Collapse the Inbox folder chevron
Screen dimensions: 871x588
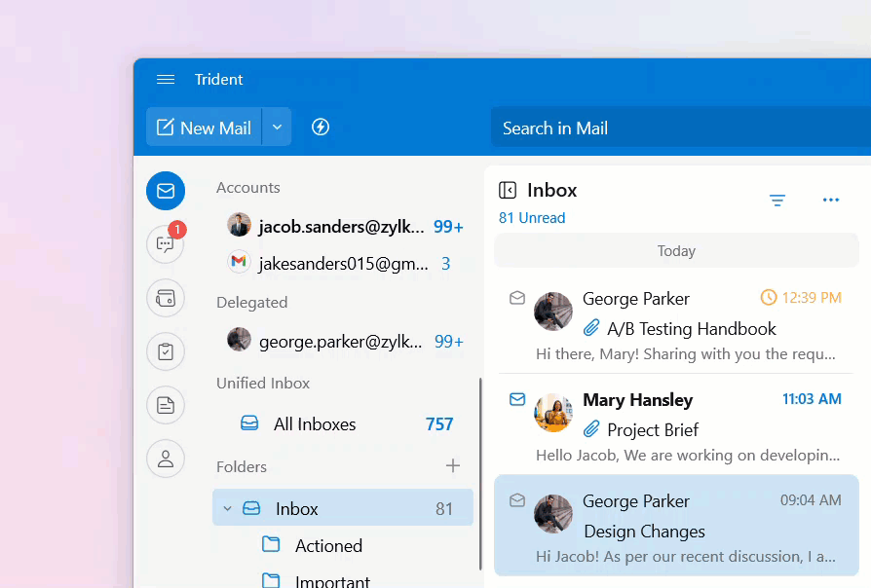227,508
